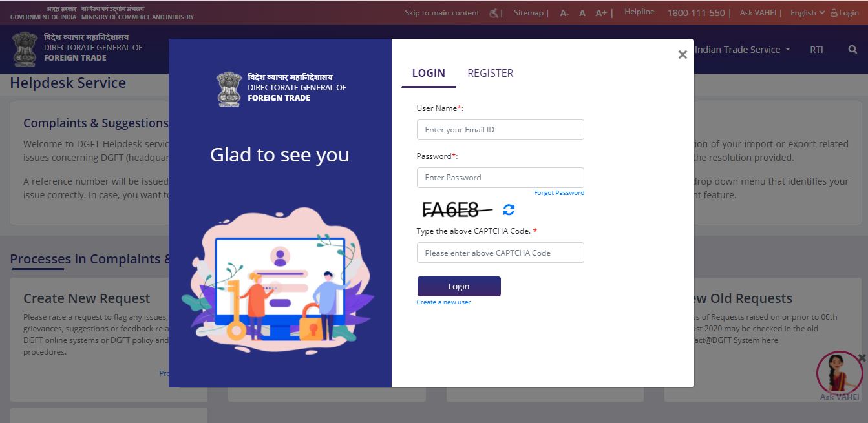Increase font size with A+ button
This screenshot has width=868, height=423.
point(601,13)
